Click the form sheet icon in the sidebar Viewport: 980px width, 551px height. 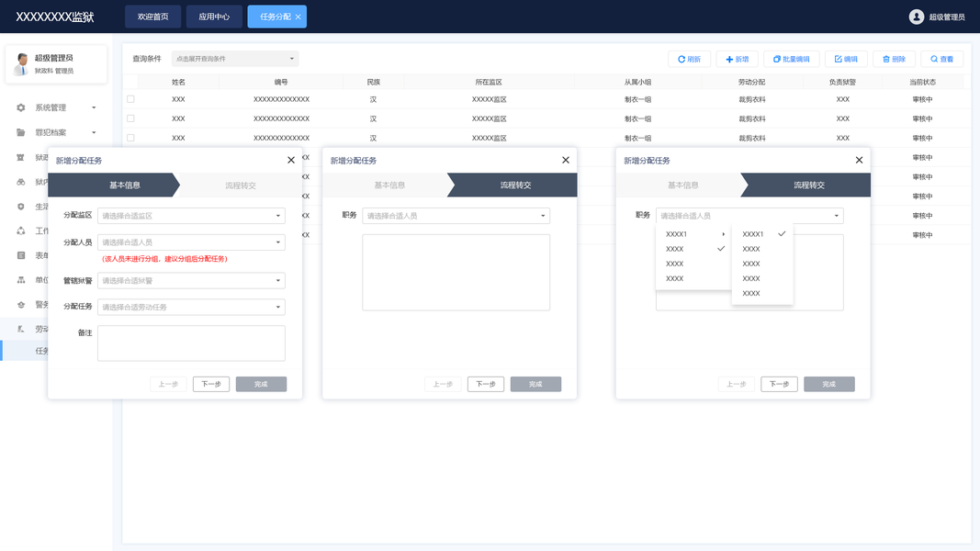(x=20, y=255)
